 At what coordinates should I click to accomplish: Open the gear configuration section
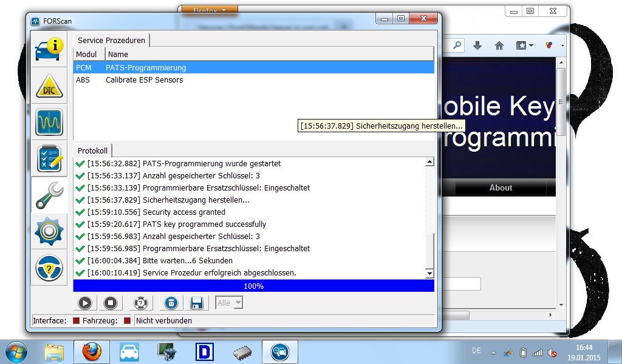[50, 231]
